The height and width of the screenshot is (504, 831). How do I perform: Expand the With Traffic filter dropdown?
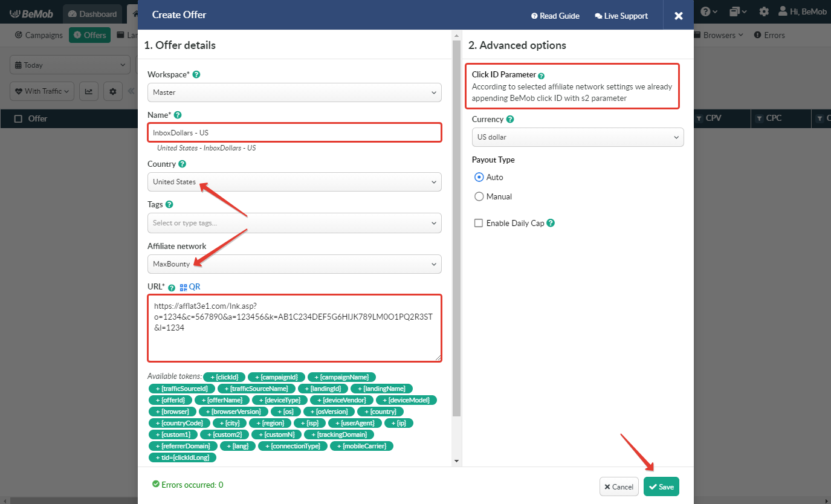pos(42,91)
